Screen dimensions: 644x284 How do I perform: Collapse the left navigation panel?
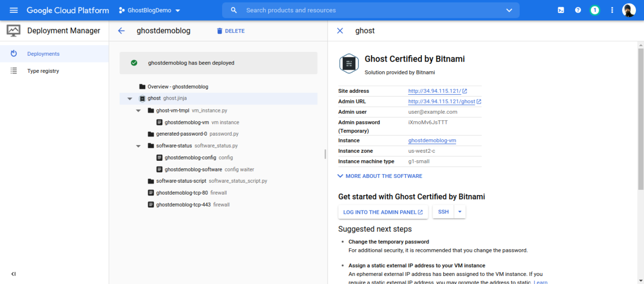coord(13,274)
